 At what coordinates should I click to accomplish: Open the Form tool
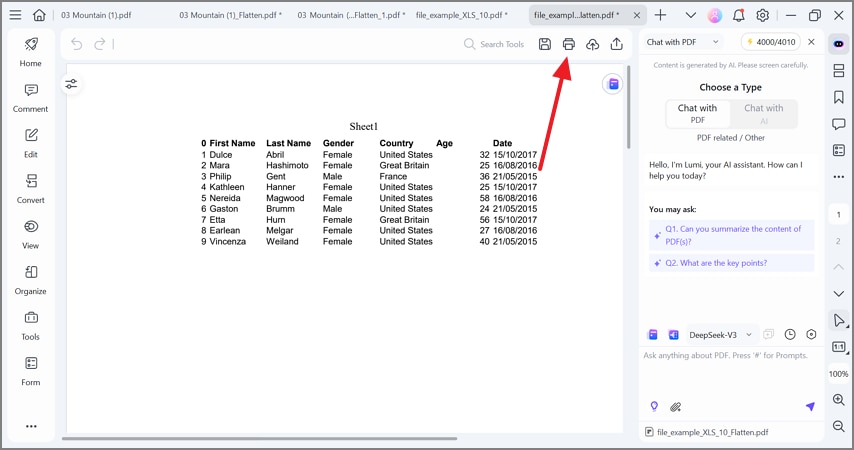pos(30,371)
